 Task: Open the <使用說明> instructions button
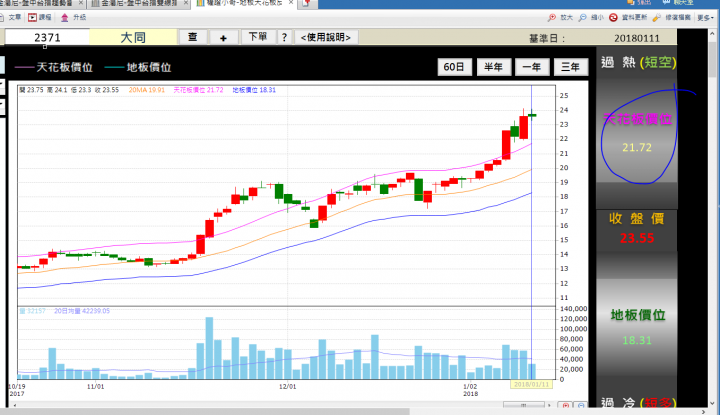point(326,37)
